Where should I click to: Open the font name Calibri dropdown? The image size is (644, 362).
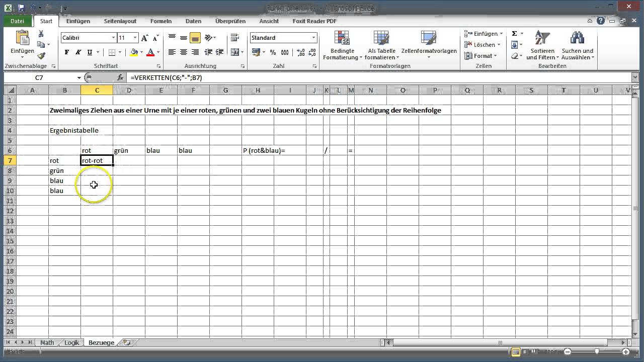[x=114, y=38]
